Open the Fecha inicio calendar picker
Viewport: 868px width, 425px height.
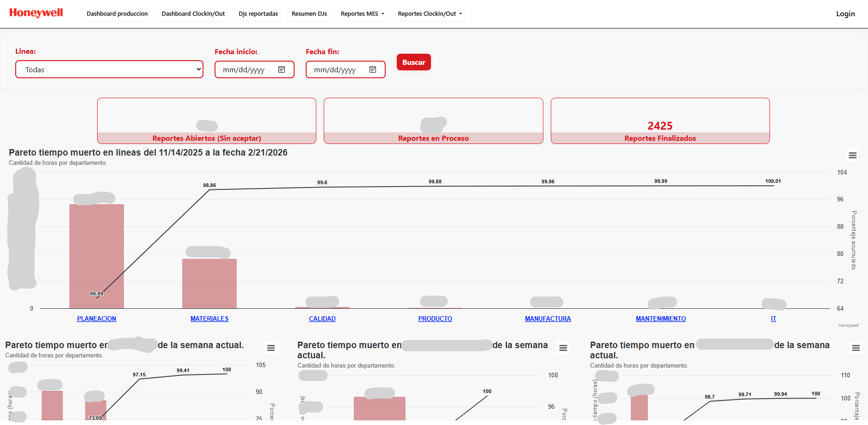click(x=282, y=69)
